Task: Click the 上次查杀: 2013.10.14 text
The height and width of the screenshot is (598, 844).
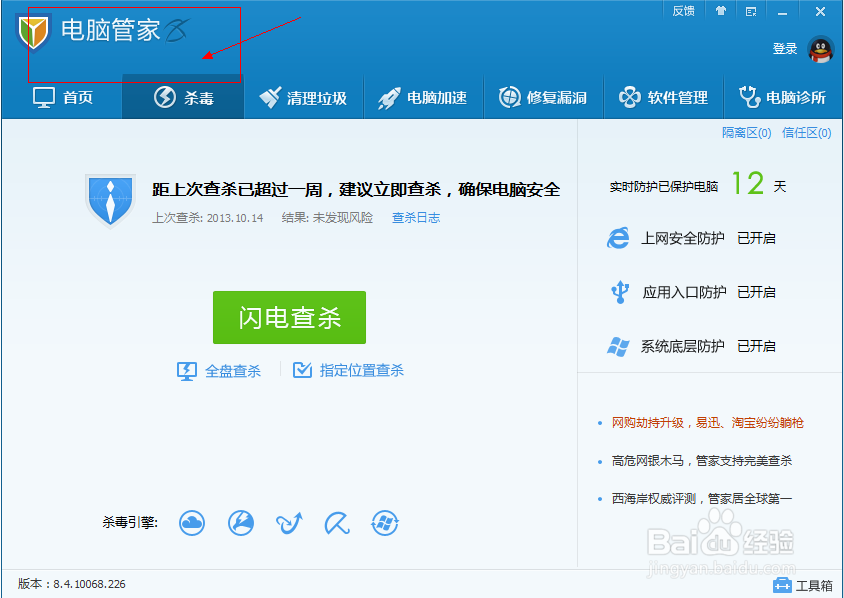Action: coord(208,218)
